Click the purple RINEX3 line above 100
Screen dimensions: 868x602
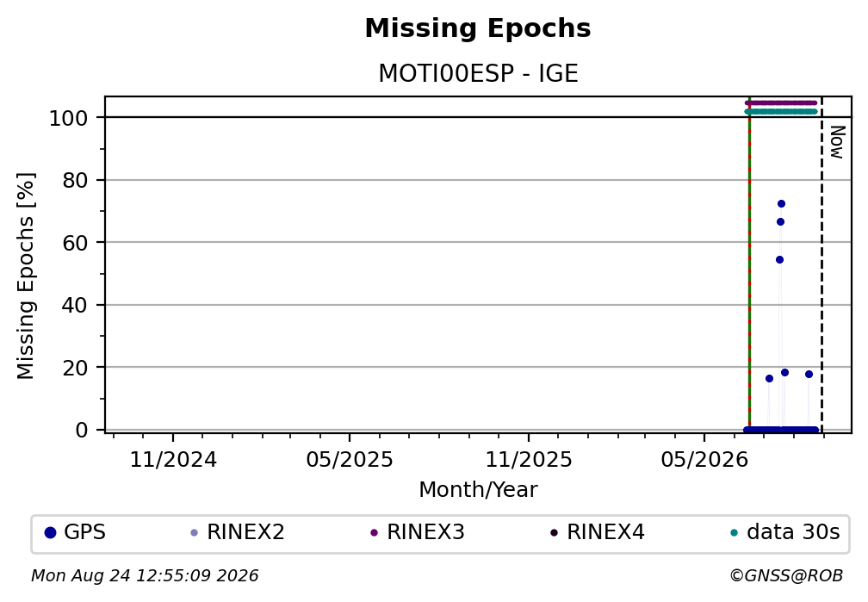tap(780, 103)
